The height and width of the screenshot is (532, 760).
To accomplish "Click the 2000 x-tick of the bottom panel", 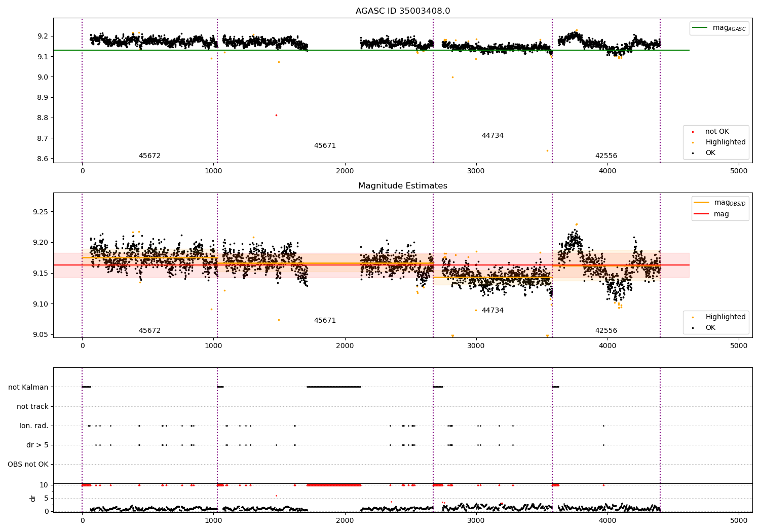I will click(345, 520).
